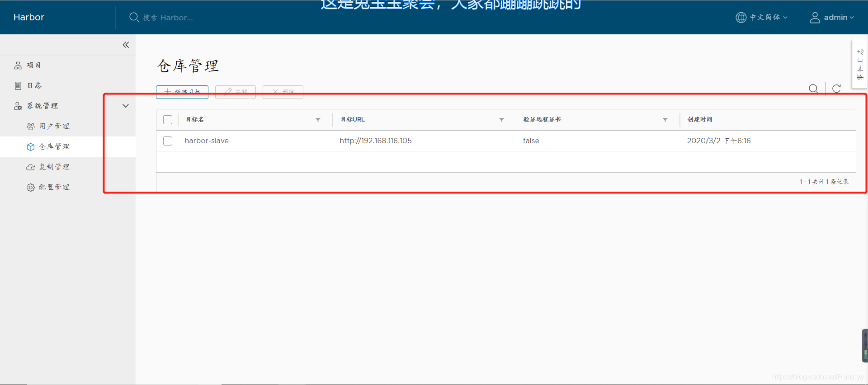868x385 pixels.
Task: Click the 配置管理 gear icon
Action: 31,187
